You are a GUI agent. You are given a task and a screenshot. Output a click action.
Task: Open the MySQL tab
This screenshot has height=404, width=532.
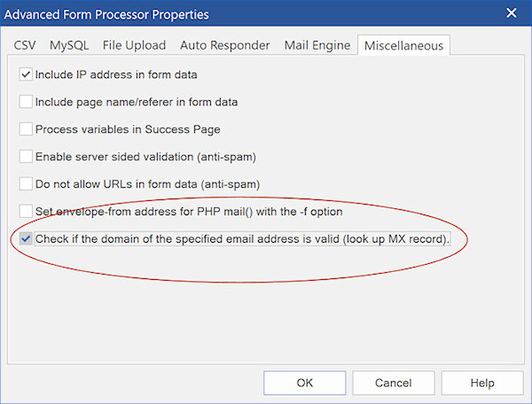69,45
